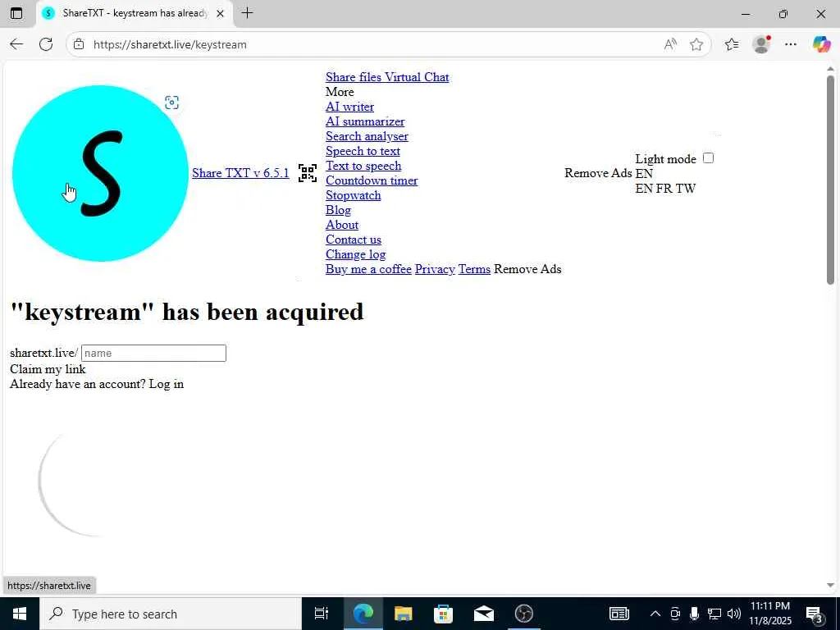This screenshot has width=840, height=630.
Task: Open Terms link
Action: point(474,269)
